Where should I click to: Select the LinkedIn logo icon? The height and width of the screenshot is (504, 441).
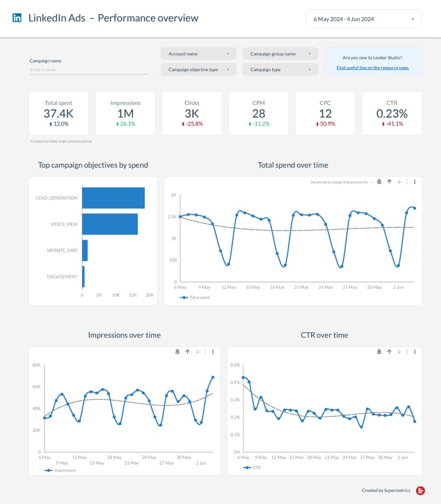click(17, 18)
